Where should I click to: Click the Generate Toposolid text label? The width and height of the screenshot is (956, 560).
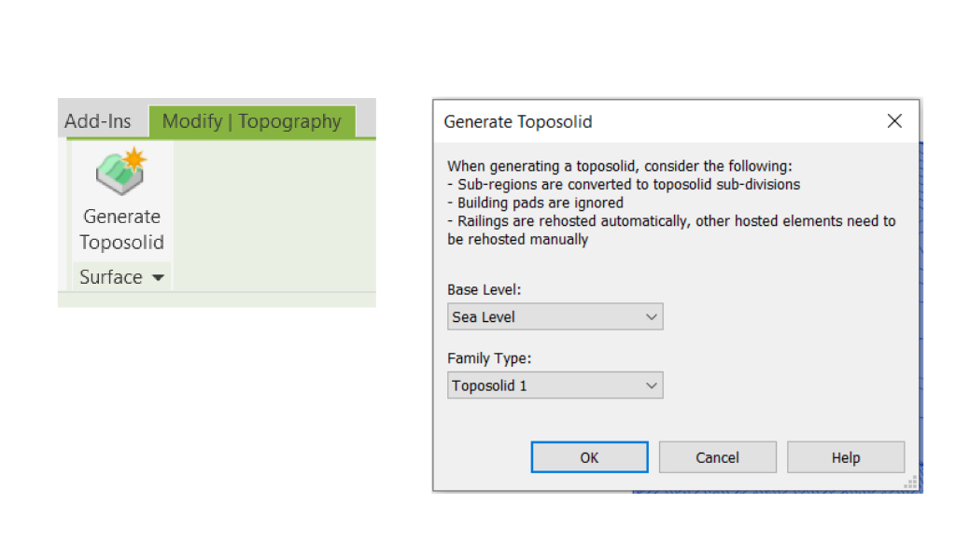[121, 230]
